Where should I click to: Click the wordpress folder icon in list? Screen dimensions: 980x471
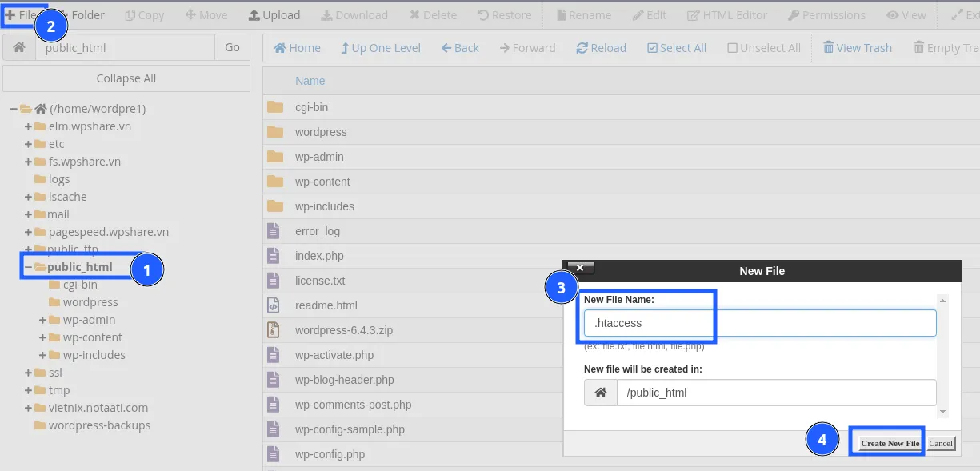click(275, 132)
